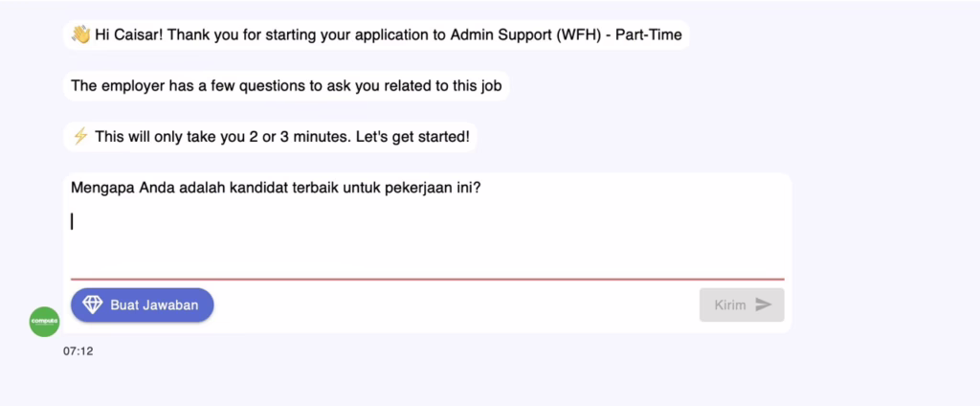Click the waving hand emoji

[x=80, y=35]
